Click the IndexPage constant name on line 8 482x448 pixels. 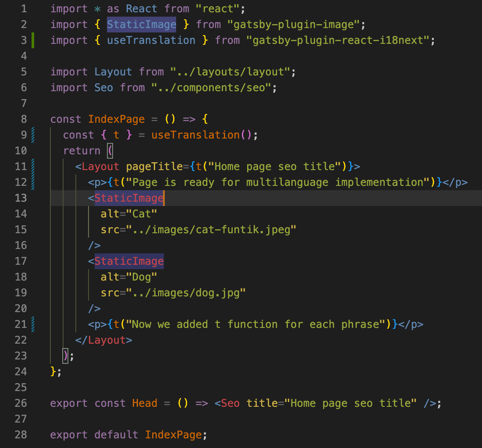(116, 119)
